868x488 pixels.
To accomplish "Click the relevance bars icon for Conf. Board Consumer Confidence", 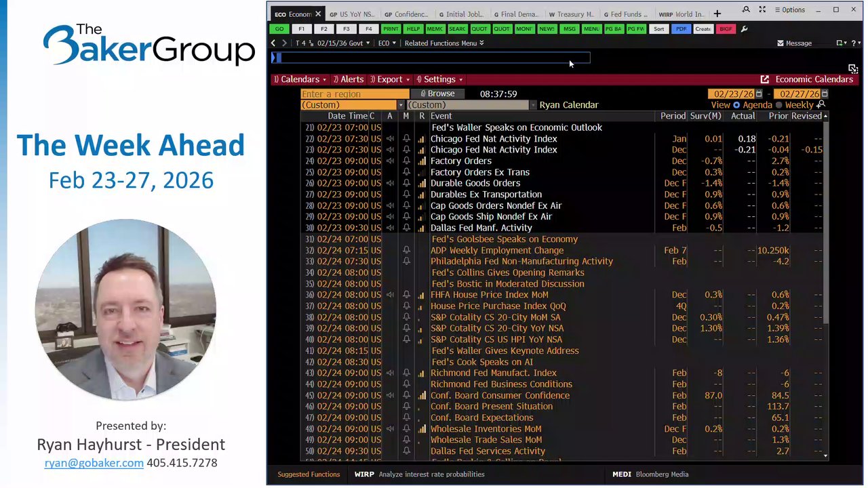I will coord(422,396).
